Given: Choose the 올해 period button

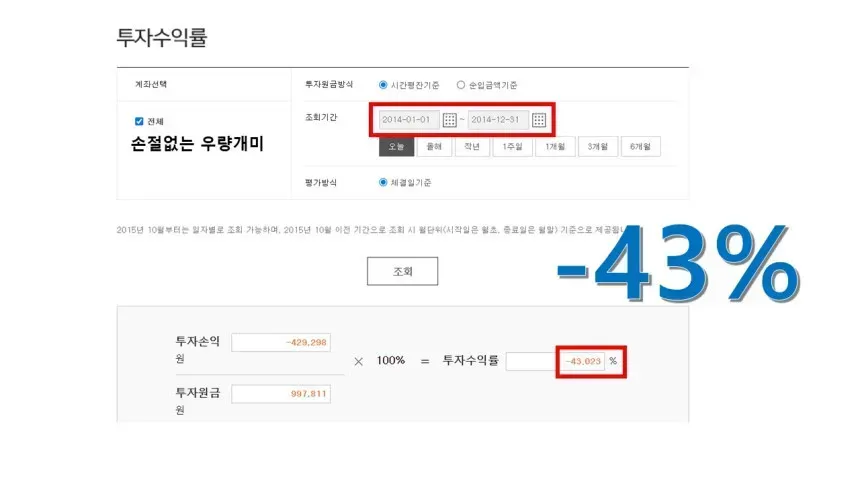Looking at the screenshot, I should coord(434,147).
